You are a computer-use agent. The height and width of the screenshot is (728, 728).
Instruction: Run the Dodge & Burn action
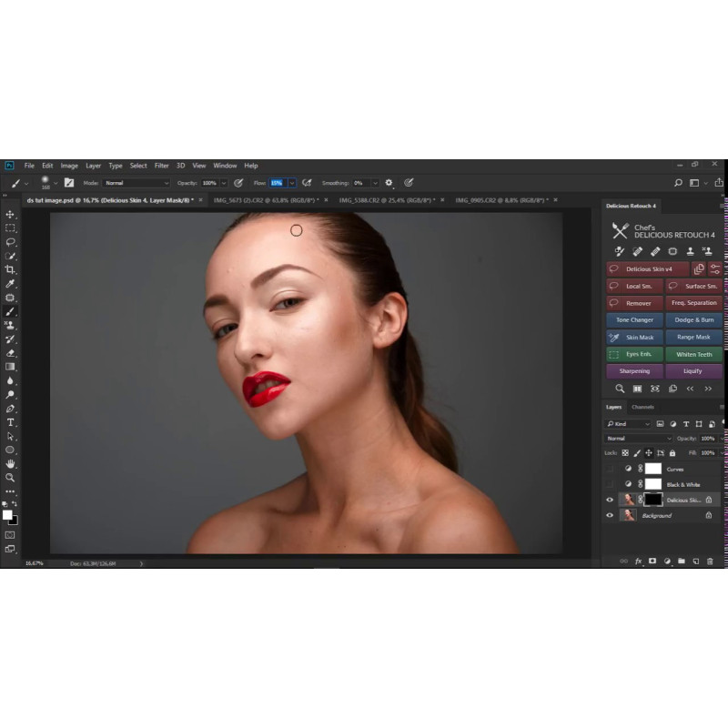693,319
